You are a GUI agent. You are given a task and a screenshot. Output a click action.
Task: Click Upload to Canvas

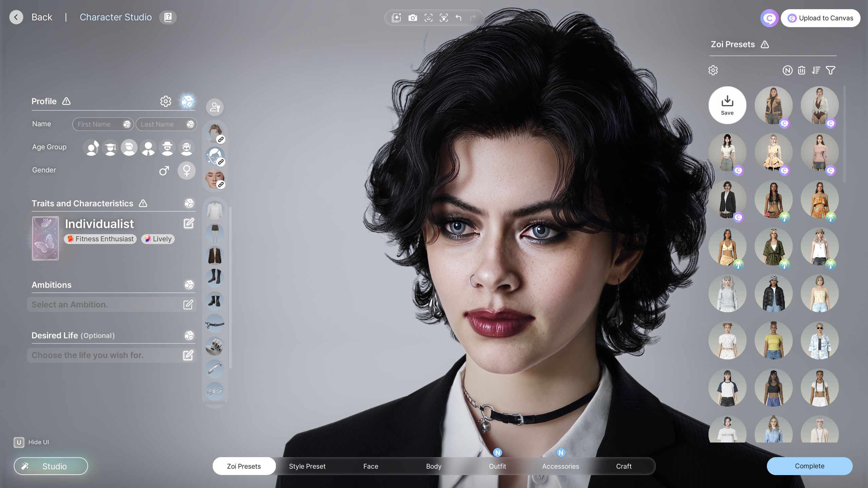820,18
